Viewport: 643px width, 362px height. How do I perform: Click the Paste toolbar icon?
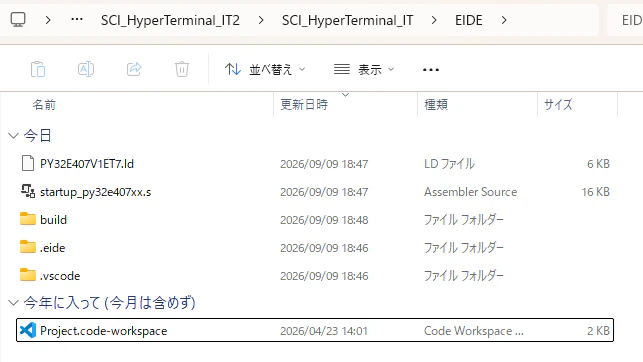(x=38, y=69)
